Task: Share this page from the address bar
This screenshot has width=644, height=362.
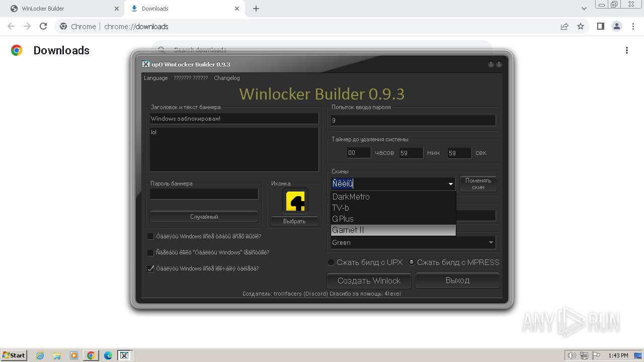Action: [x=565, y=26]
